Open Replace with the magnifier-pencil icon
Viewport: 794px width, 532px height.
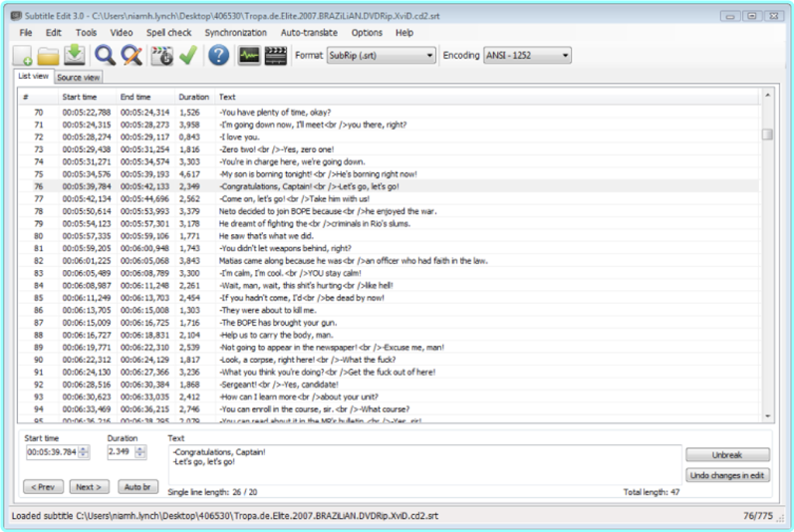tap(132, 55)
